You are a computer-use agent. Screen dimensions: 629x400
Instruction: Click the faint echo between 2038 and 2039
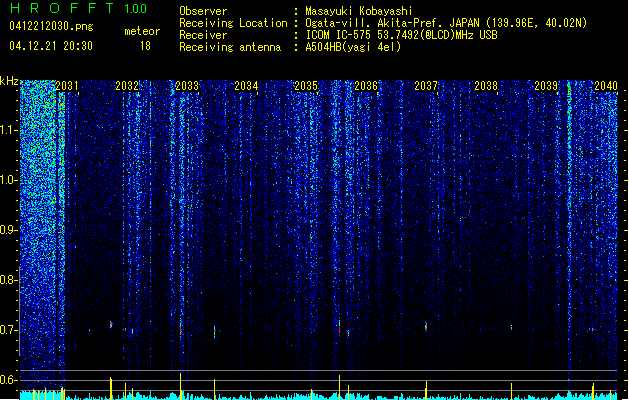click(x=511, y=327)
